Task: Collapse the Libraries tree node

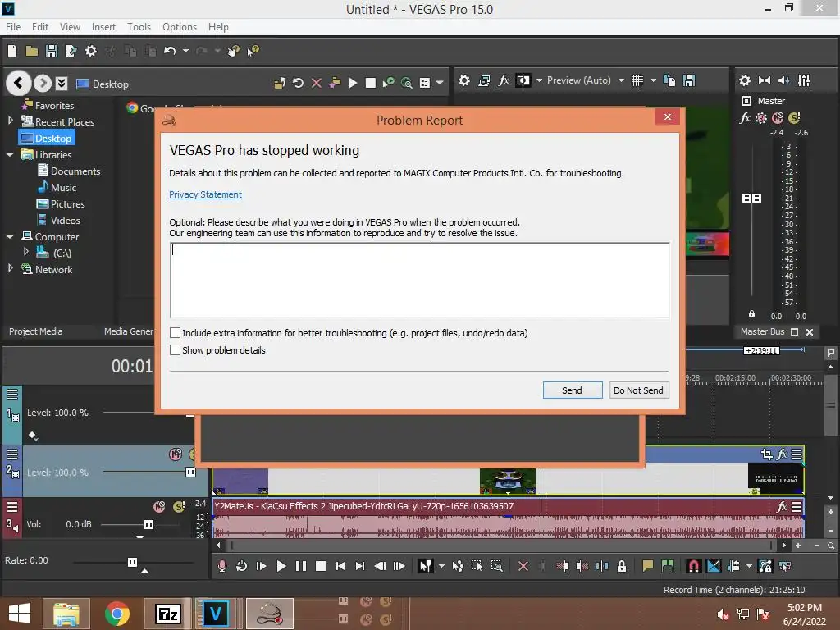Action: coord(10,154)
